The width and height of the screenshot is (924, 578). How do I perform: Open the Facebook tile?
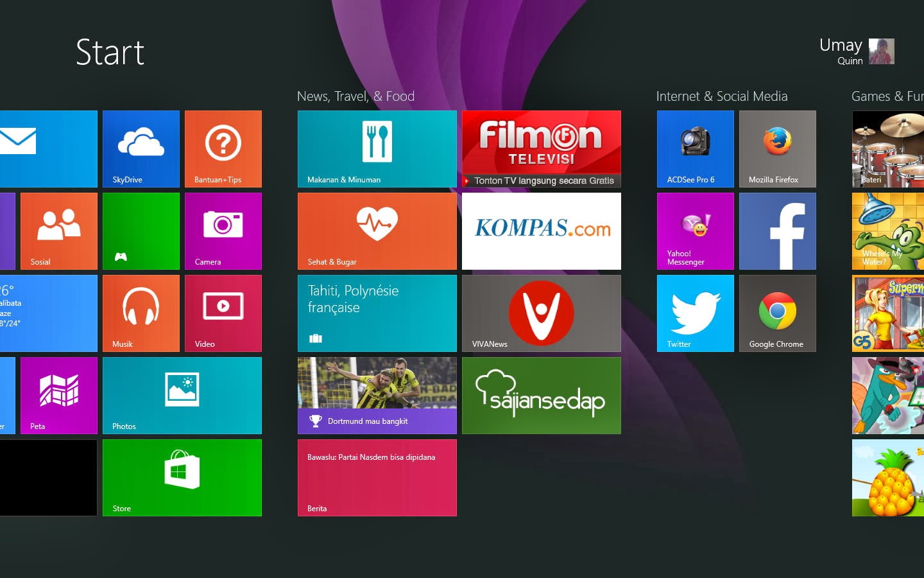tap(778, 231)
